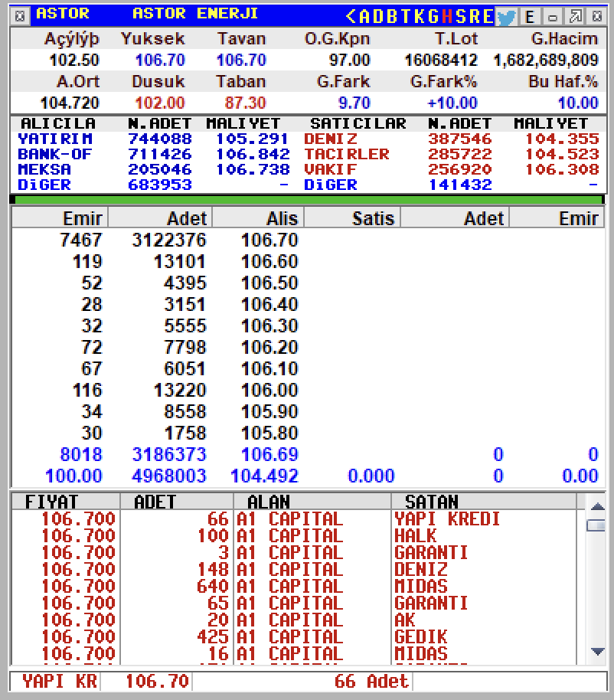Screen dimensions: 614x700
Task: Select the 'R' letter shortcut in the title bar
Action: tap(475, 17)
